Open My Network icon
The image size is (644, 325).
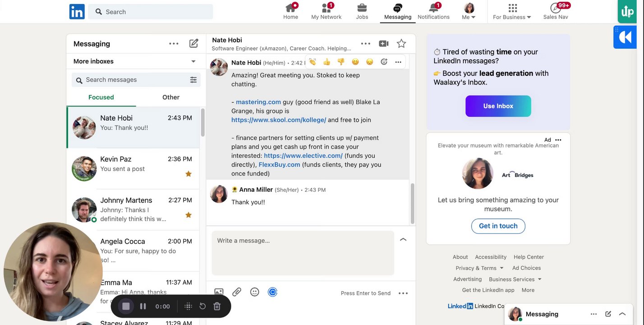[326, 8]
